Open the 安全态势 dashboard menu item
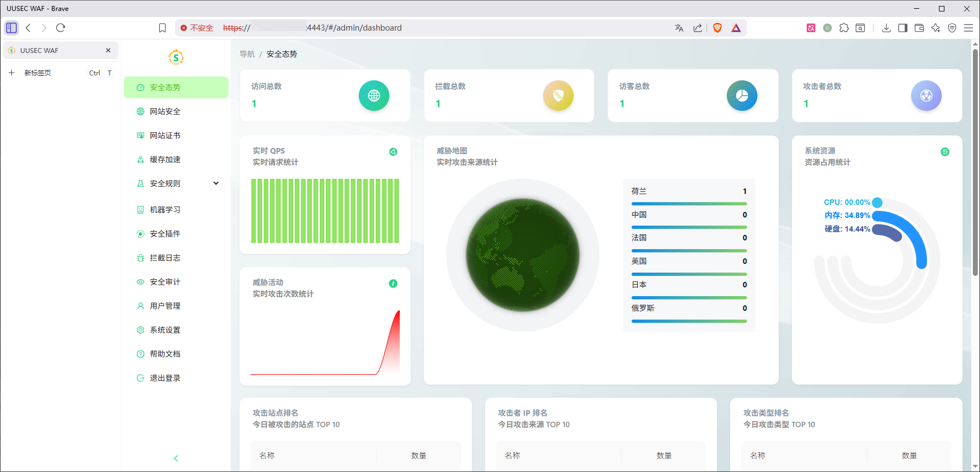 [x=176, y=87]
